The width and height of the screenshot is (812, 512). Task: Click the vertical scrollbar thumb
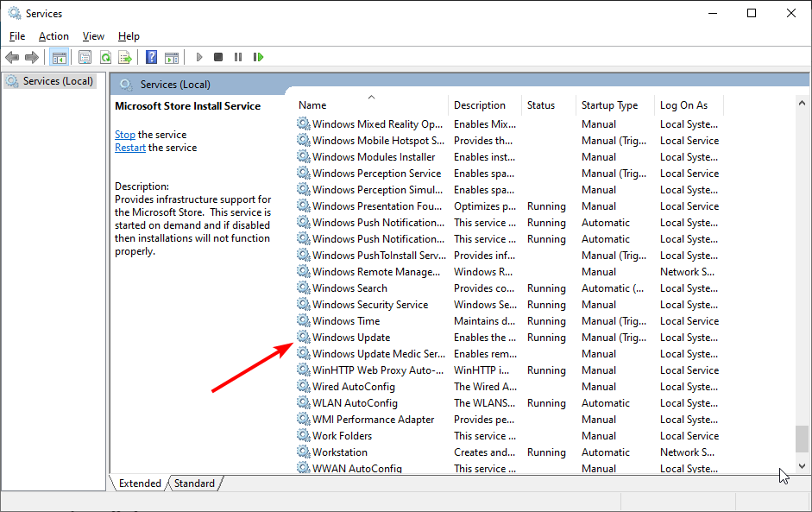tap(803, 439)
